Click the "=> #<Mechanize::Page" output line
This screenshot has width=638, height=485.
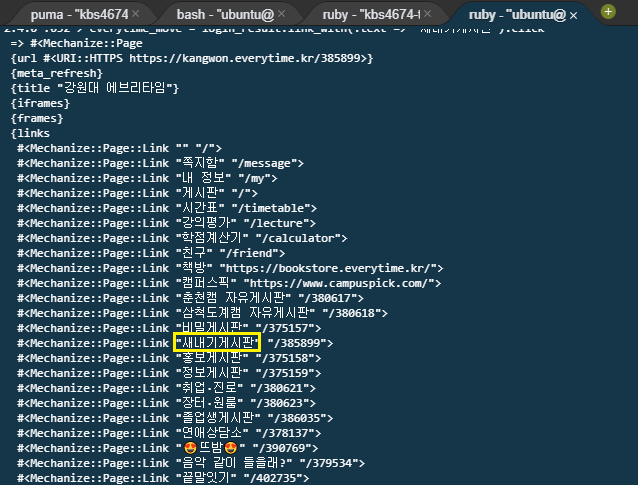(77, 43)
